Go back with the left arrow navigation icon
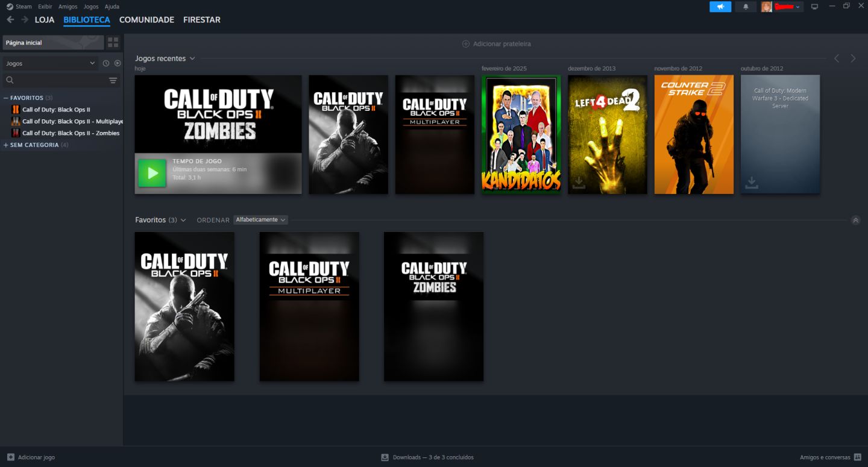Screen dimensions: 868x467 click(x=10, y=19)
